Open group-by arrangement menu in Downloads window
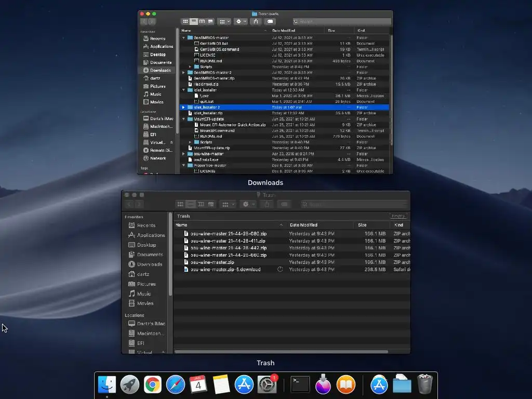Viewport: 532px width, 399px height. click(224, 21)
